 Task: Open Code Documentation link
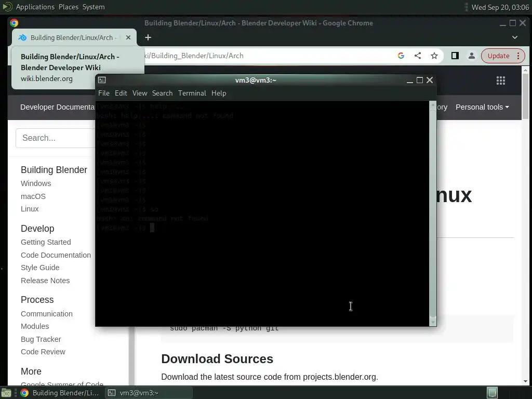56,255
